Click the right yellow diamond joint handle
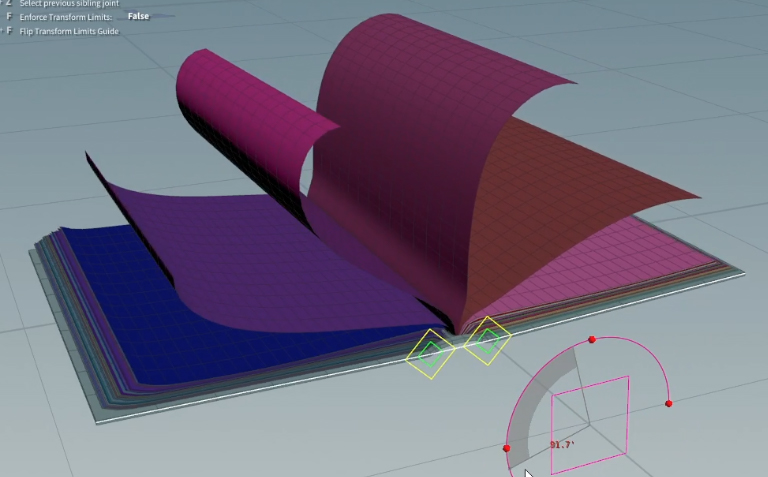 pos(487,342)
